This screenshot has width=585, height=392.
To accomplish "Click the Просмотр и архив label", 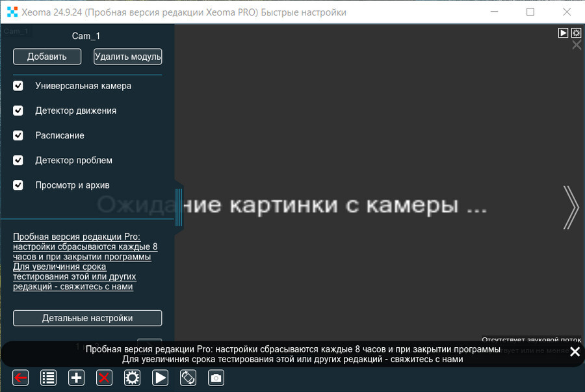I will 72,185.
